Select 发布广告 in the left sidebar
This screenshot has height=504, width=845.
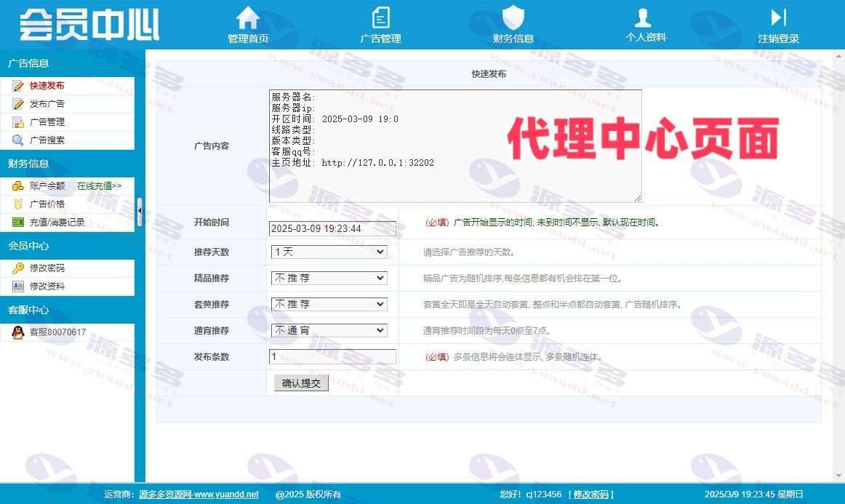coord(47,103)
